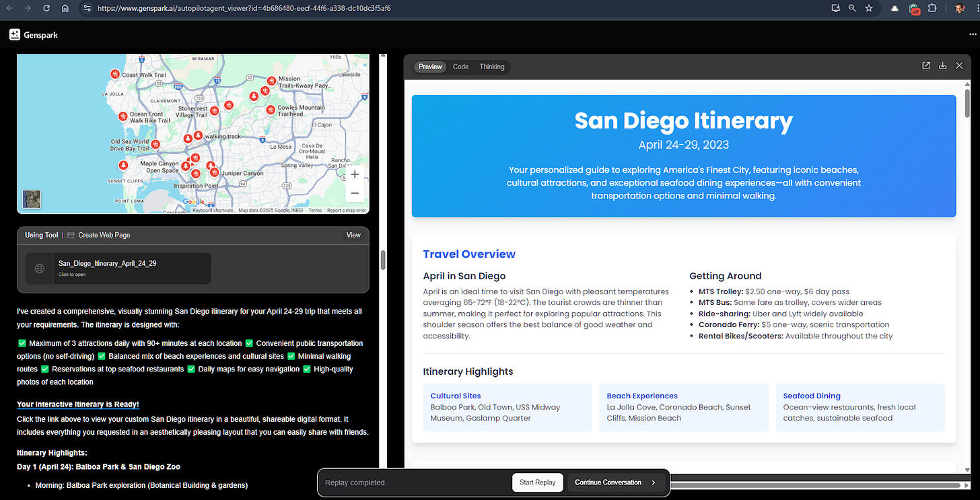The image size is (980, 500).
Task: Click the Genspark logo
Action: click(32, 34)
